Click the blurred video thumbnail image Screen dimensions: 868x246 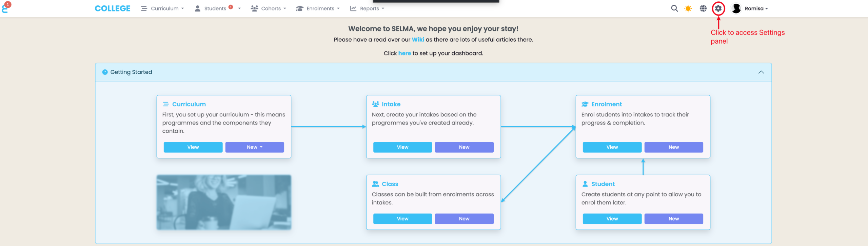click(224, 202)
